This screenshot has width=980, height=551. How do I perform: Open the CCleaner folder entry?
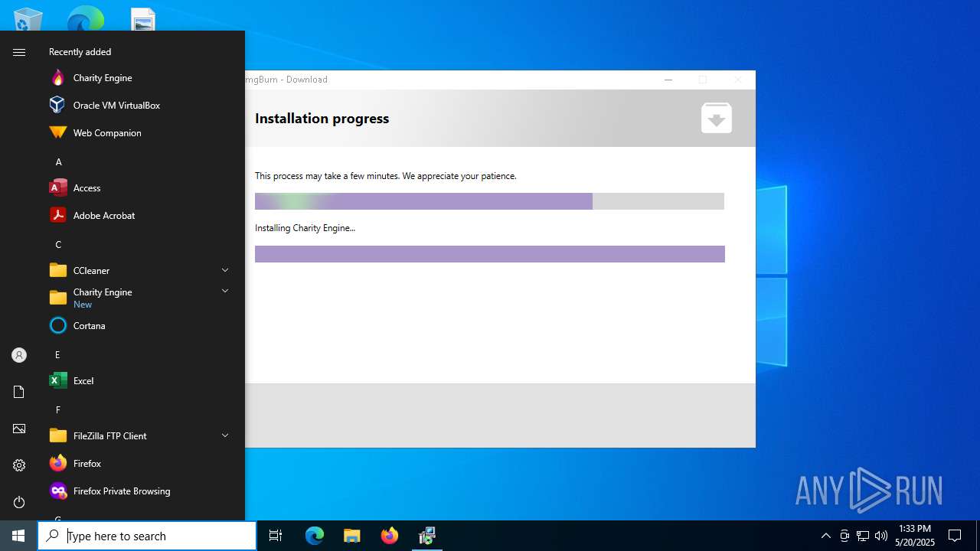tap(139, 271)
